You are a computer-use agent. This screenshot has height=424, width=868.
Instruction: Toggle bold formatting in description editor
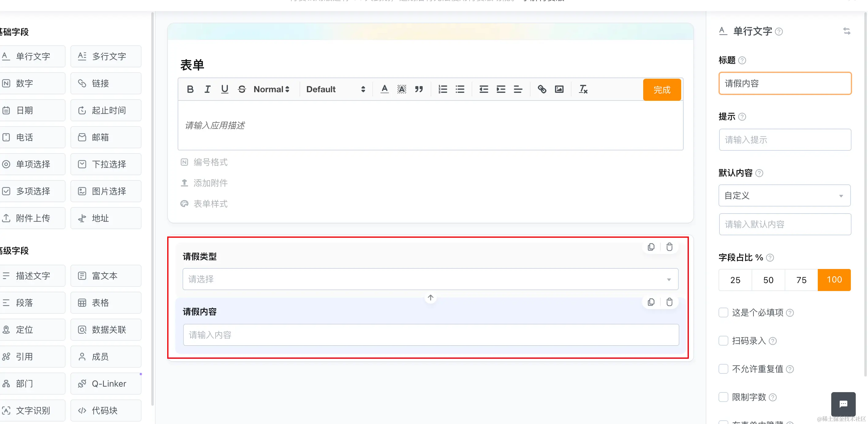pyautogui.click(x=190, y=89)
